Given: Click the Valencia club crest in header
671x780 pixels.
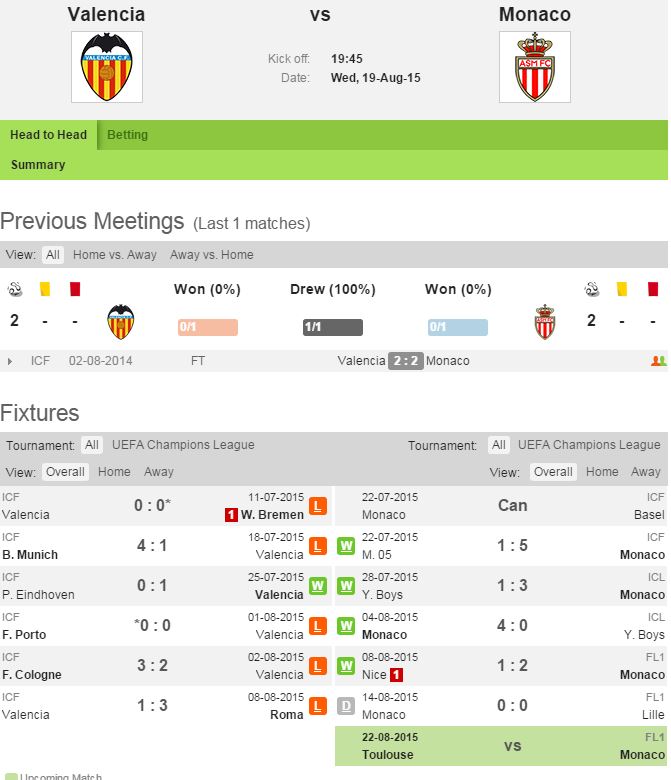Looking at the screenshot, I should click(107, 67).
